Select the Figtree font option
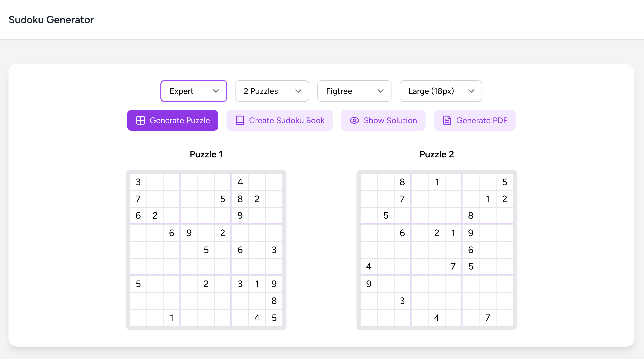The width and height of the screenshot is (644, 359). pyautogui.click(x=354, y=91)
